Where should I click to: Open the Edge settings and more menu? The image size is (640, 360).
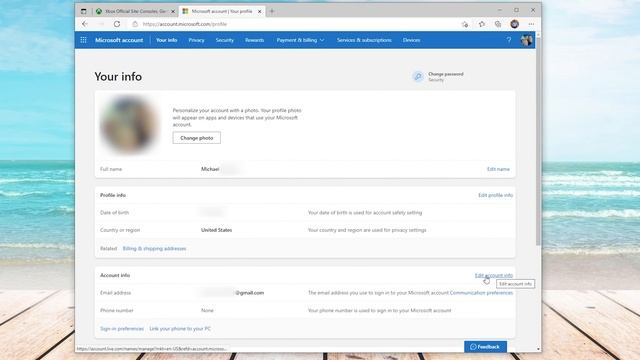[x=531, y=24]
